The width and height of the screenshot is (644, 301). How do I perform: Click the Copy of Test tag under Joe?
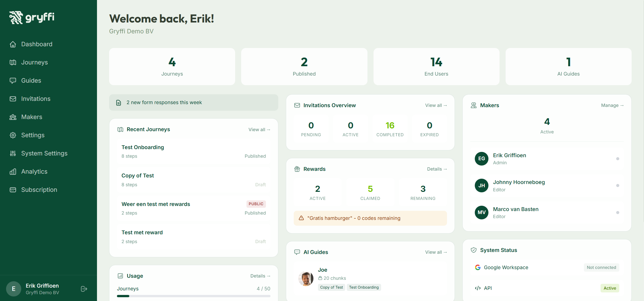(331, 287)
